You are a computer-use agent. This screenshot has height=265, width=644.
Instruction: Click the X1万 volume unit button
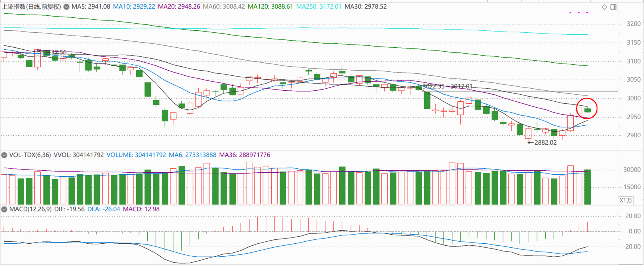626,200
